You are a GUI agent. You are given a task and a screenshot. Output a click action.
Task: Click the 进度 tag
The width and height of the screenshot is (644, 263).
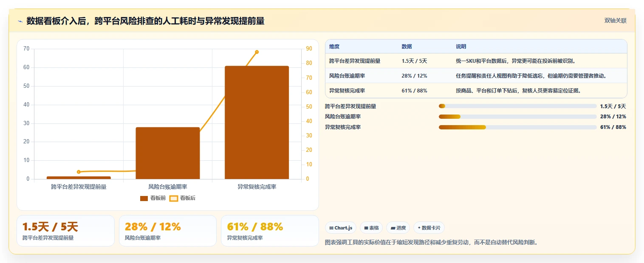point(398,228)
